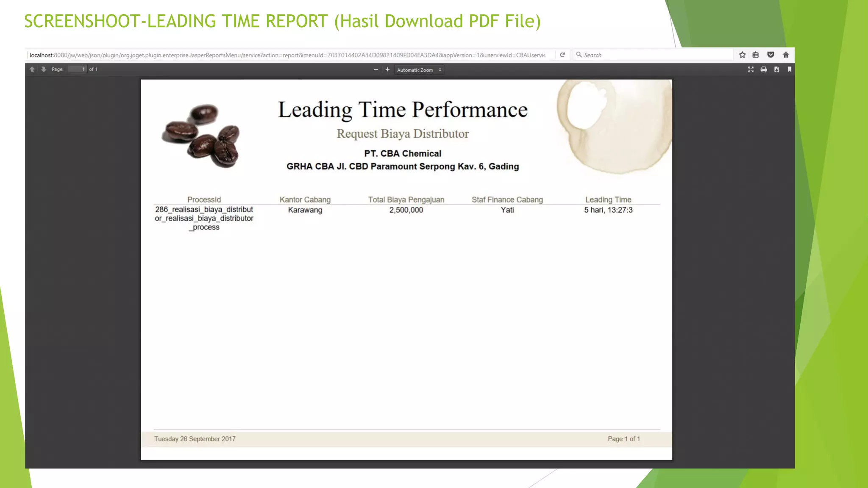Click the Tuesday 26 September 2017 footer date

tap(195, 439)
